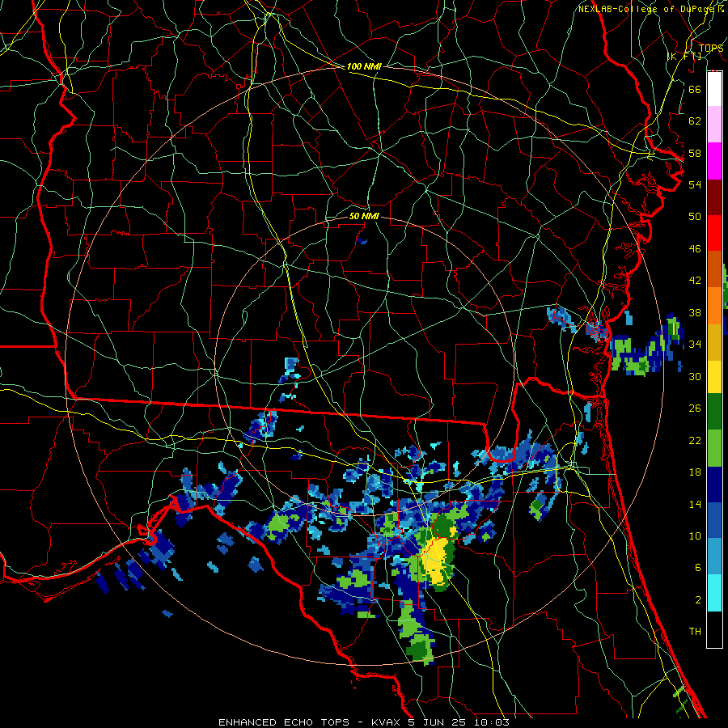Select the bright red legend swatch
This screenshot has width=728, height=728.
click(x=714, y=233)
